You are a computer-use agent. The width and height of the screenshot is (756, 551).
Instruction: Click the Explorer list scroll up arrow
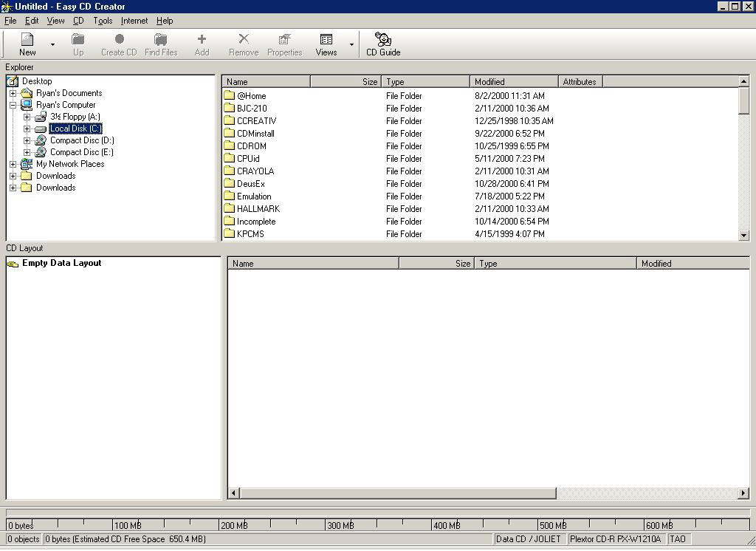click(743, 81)
